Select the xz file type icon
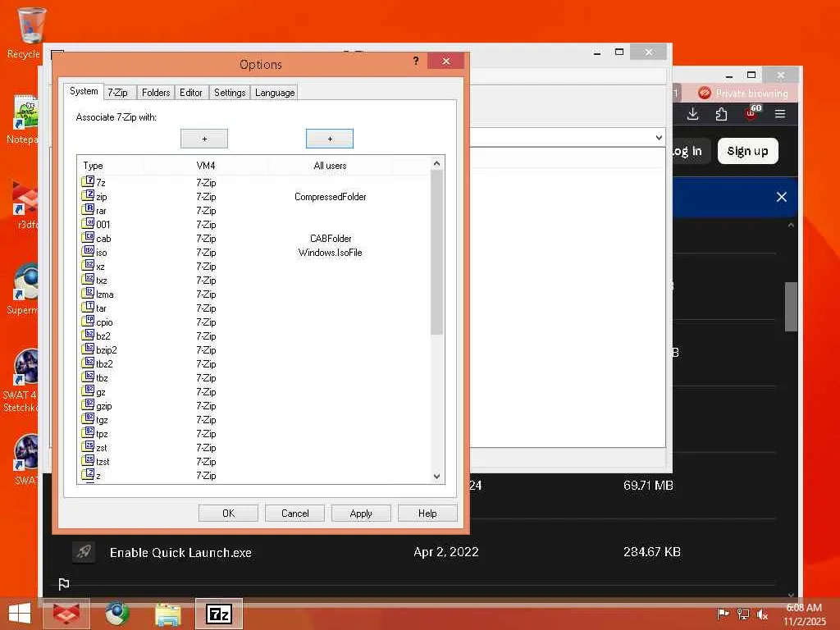The image size is (840, 630). pyautogui.click(x=88, y=265)
